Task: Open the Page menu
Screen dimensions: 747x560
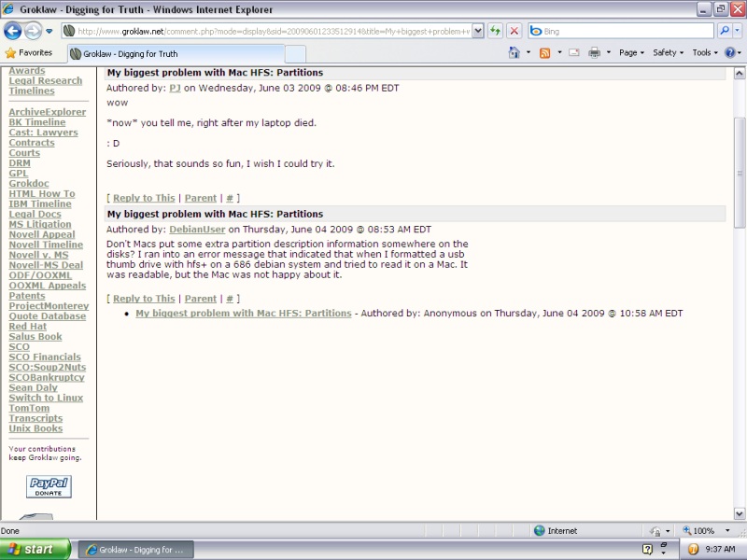Action: click(x=631, y=53)
